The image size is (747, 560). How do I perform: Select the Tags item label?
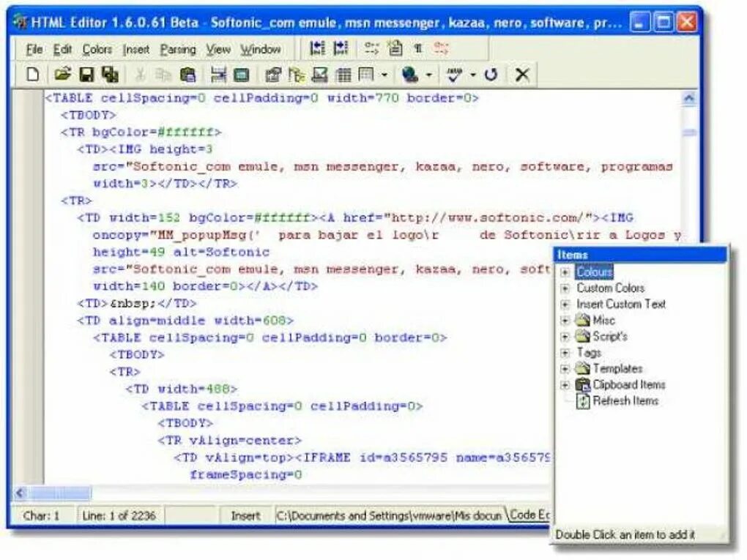(589, 352)
